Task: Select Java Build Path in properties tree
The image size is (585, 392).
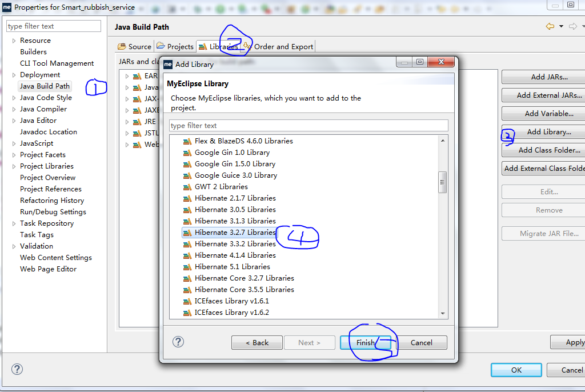Action: click(x=45, y=86)
